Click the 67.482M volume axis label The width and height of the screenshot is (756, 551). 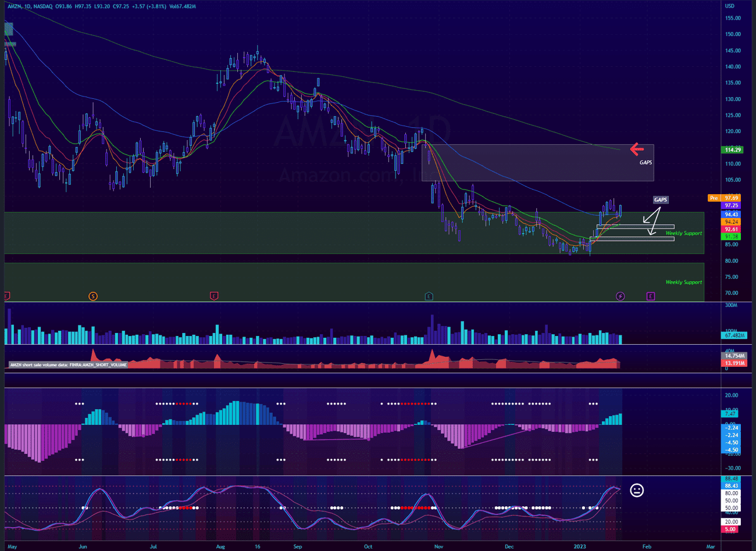[734, 335]
